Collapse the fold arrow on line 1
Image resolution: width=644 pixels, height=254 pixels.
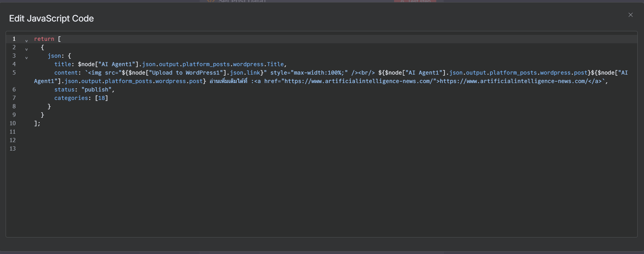point(26,41)
